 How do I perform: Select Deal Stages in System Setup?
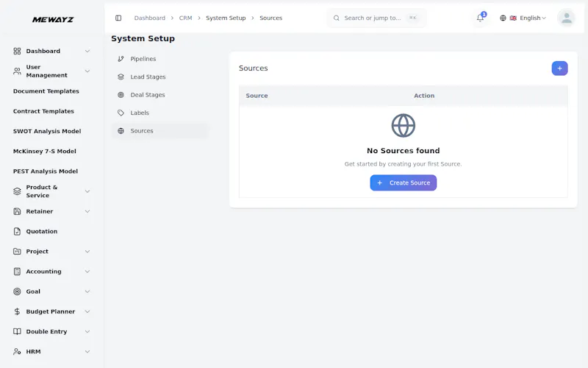[159, 95]
